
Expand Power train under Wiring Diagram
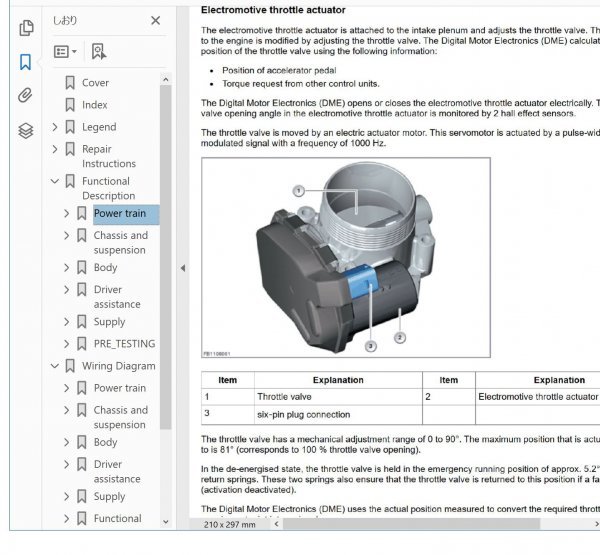coord(67,388)
